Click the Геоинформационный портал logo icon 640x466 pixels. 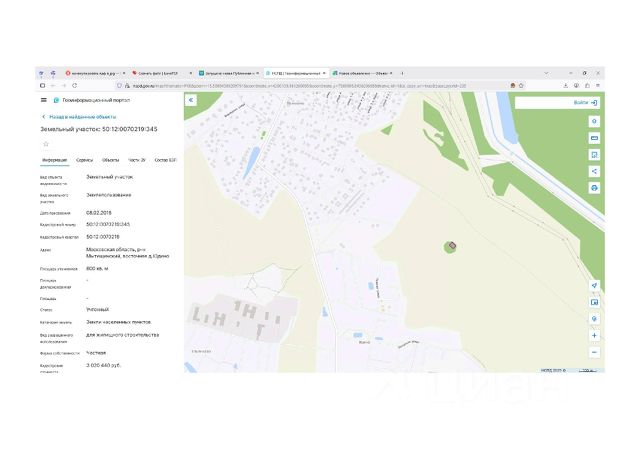[x=56, y=100]
